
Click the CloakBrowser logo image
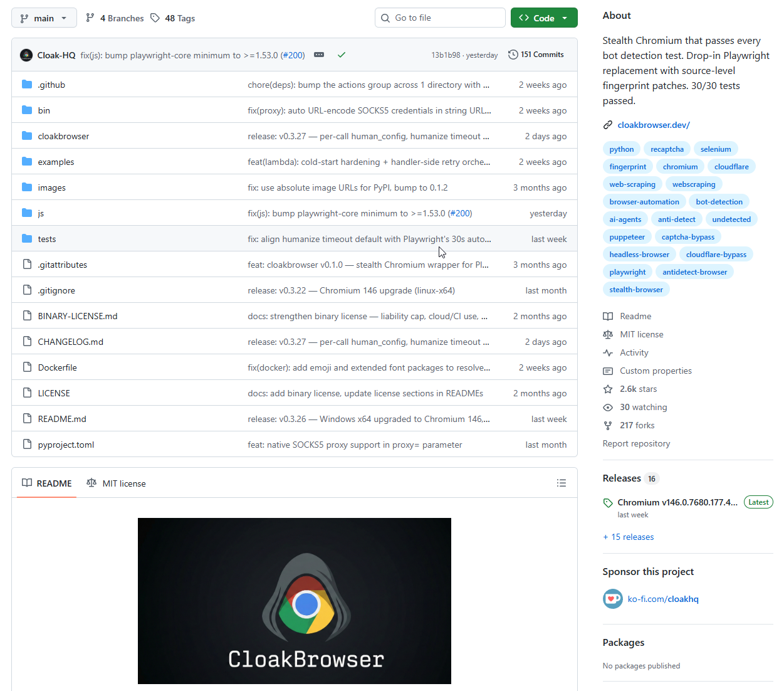coord(295,601)
